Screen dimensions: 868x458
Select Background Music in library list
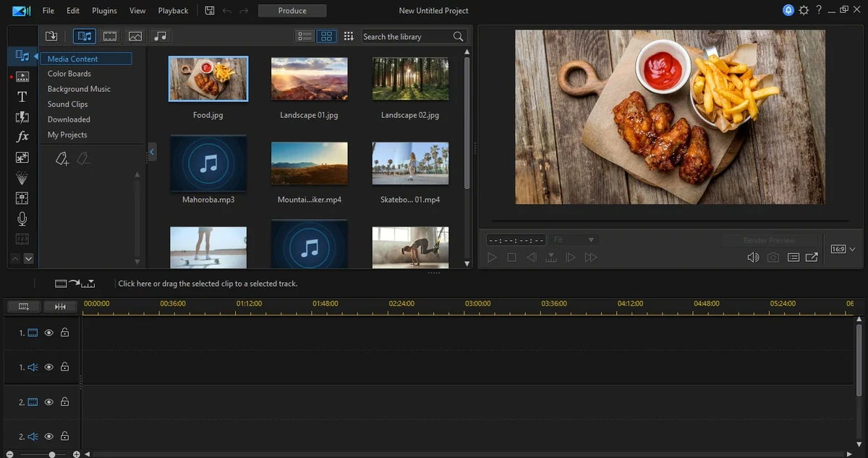(x=79, y=89)
